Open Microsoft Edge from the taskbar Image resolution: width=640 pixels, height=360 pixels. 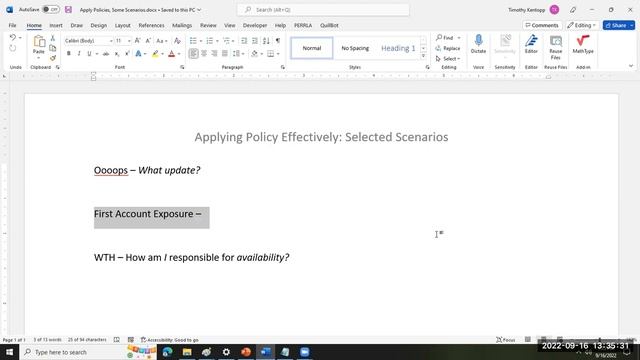[167, 352]
